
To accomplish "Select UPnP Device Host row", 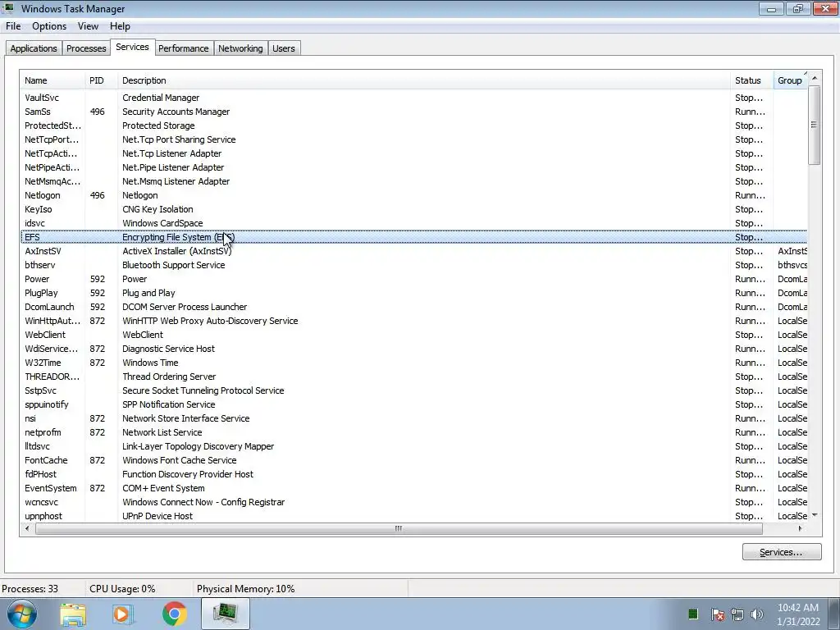I will pyautogui.click(x=413, y=515).
